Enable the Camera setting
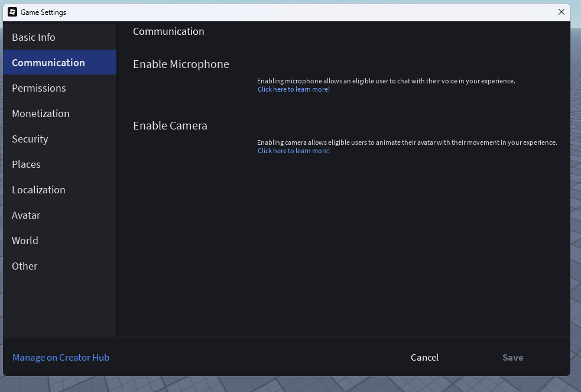Viewport: 581px width, 392px height. click(x=170, y=125)
